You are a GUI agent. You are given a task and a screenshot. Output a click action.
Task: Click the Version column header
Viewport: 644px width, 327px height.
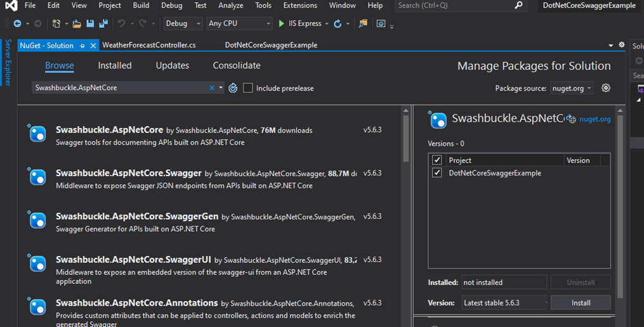578,160
